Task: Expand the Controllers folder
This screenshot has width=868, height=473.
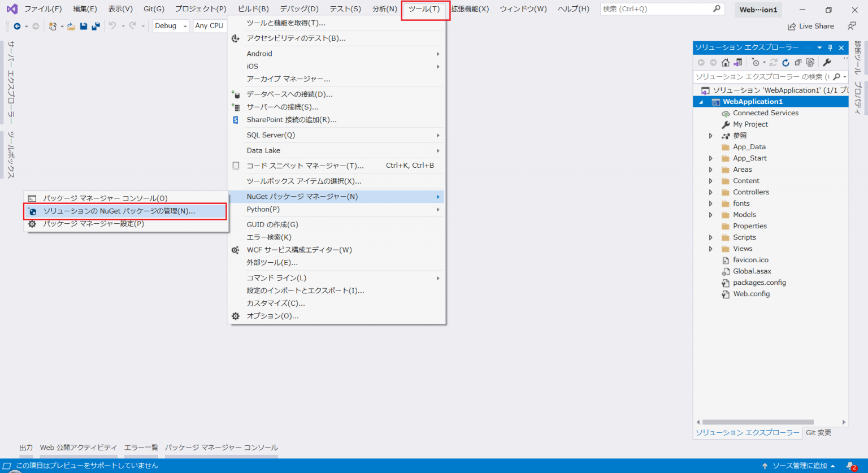Action: (x=711, y=192)
